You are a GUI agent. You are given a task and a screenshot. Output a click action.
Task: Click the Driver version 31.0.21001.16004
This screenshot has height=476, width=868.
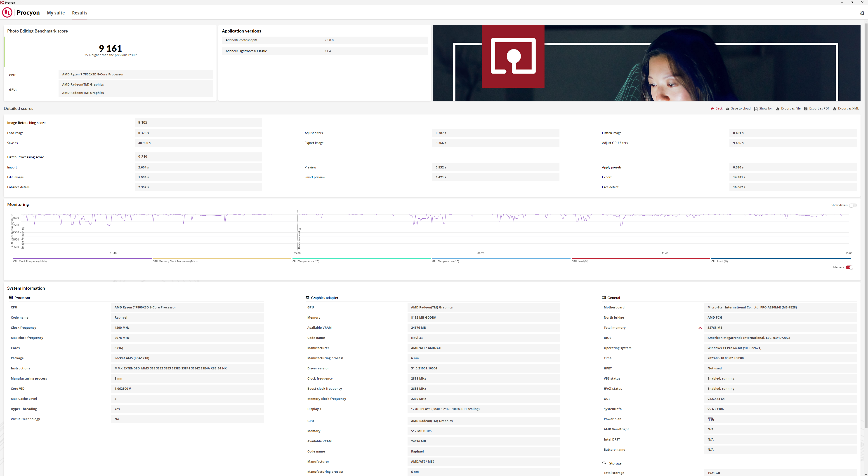coord(484,368)
